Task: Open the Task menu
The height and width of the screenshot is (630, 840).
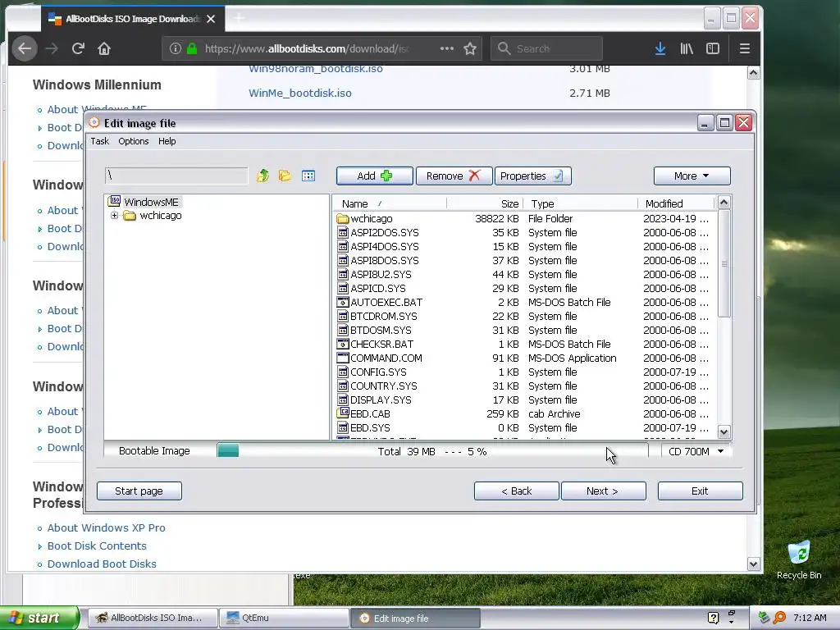Action: (x=99, y=141)
